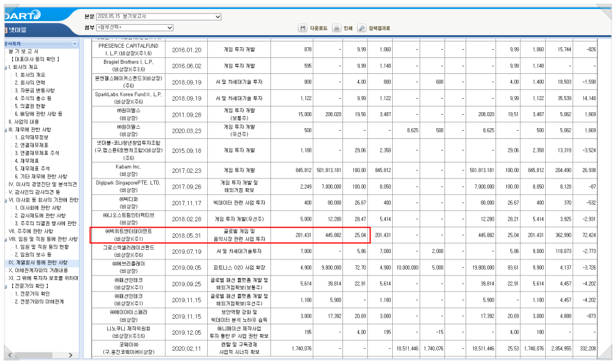Screen dimensions: 616x364
Task: Collapse the 문서목차 panel with the « icon
Action: point(75,43)
